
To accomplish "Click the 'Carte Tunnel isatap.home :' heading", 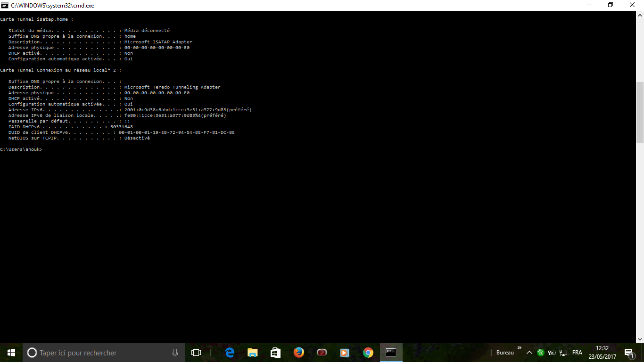I will [x=37, y=19].
